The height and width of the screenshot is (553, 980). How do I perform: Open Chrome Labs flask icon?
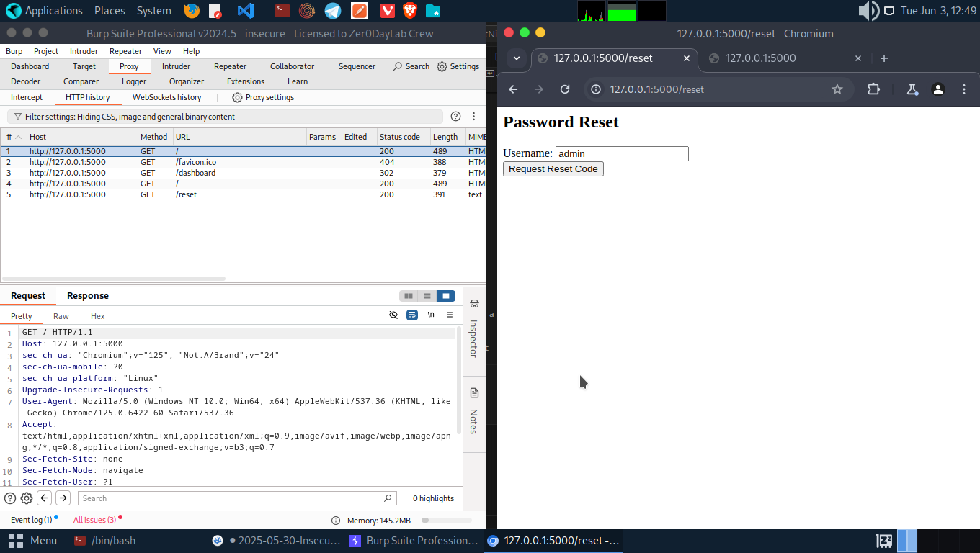tap(912, 89)
